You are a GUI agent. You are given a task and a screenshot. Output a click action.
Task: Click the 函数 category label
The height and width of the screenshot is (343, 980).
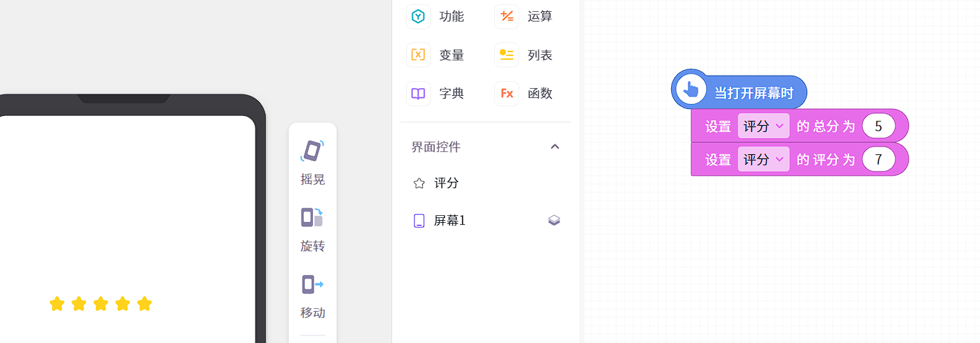pos(540,94)
